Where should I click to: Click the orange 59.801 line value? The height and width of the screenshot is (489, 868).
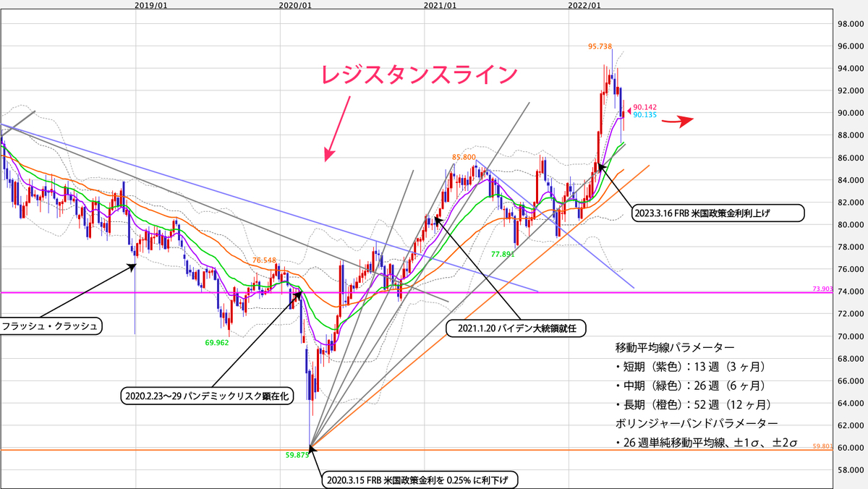[x=824, y=446]
